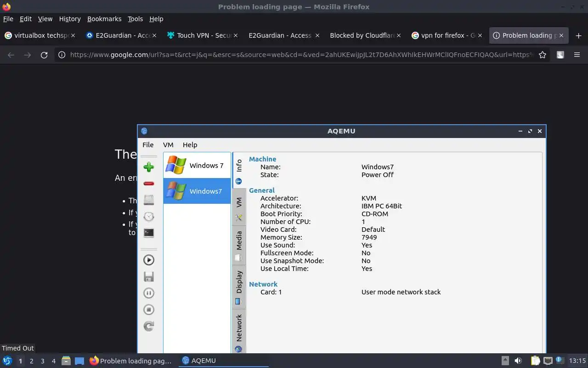The width and height of the screenshot is (588, 368).
Task: Select the highlighted 'Windows7' virtual machine entry
Action: [197, 191]
